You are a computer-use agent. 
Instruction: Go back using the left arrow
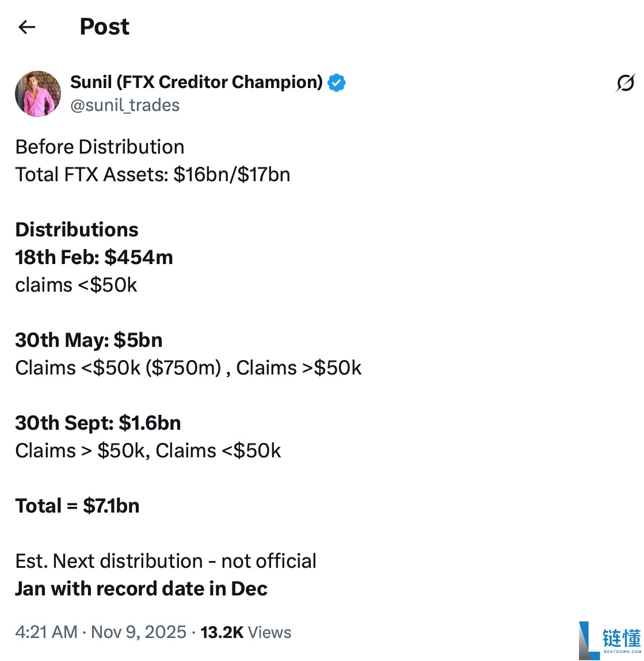coord(27,27)
